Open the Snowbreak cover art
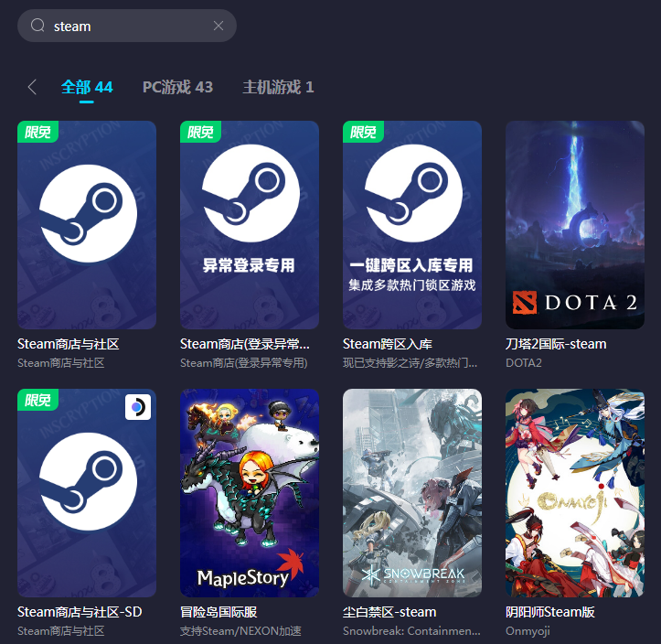 (x=412, y=492)
